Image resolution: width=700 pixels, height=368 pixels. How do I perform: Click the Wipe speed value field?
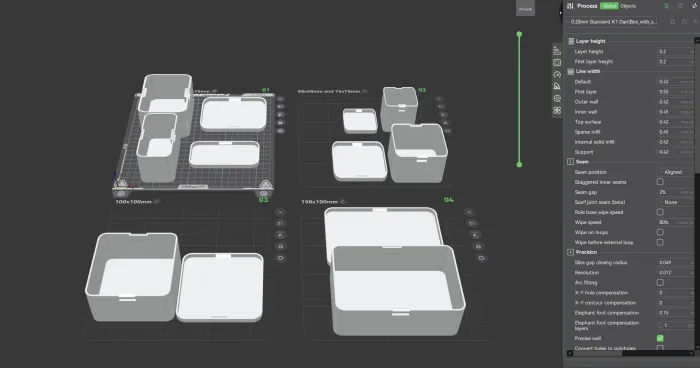click(x=675, y=222)
